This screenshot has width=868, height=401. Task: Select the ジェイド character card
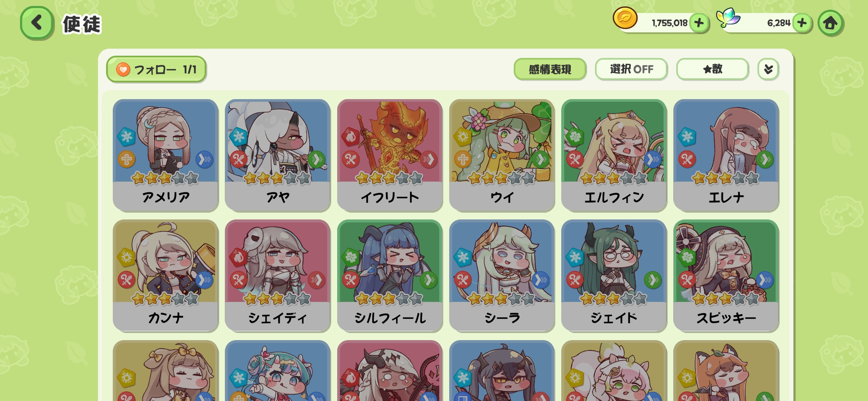pyautogui.click(x=614, y=276)
